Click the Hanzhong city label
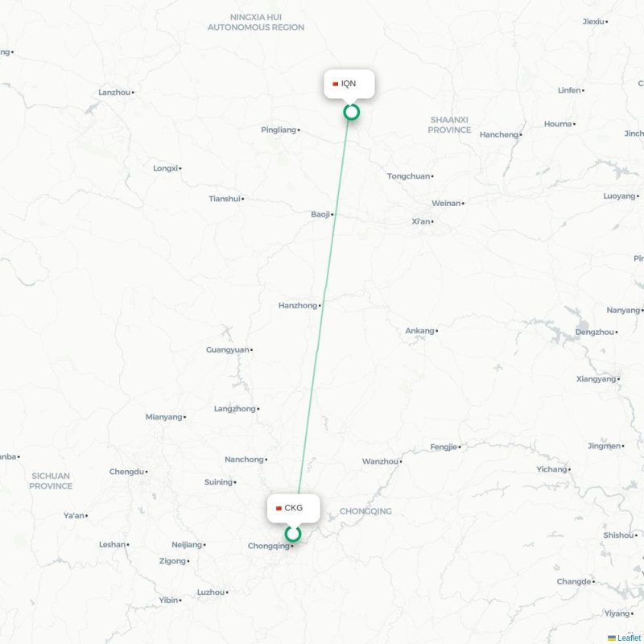The height and width of the screenshot is (644, 644). [x=298, y=306]
